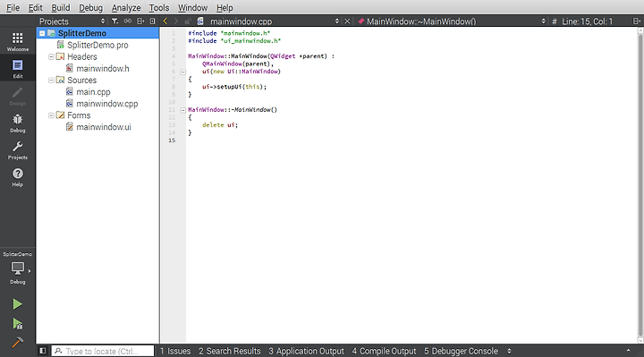Show the Application Output pane

307,352
